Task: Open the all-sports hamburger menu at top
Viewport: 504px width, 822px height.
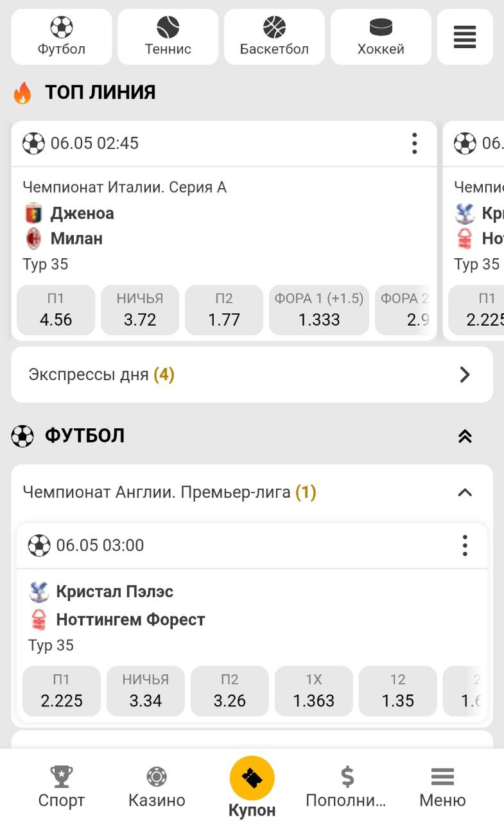Action: [465, 37]
